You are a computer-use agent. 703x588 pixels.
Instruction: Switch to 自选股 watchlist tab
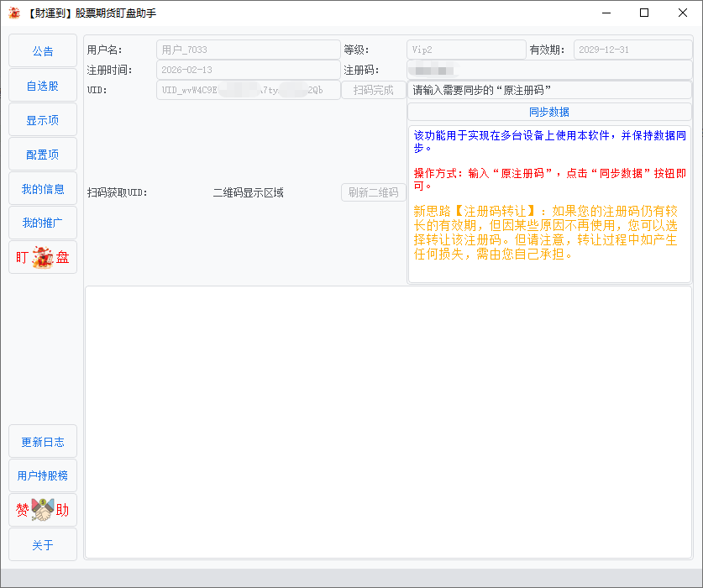pyautogui.click(x=43, y=86)
